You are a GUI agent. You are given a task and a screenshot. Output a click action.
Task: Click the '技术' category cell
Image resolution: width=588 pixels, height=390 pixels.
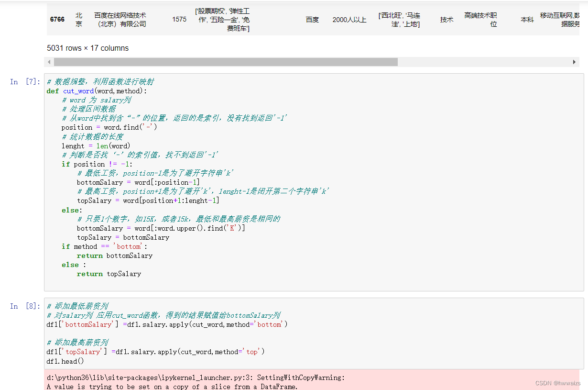[446, 20]
